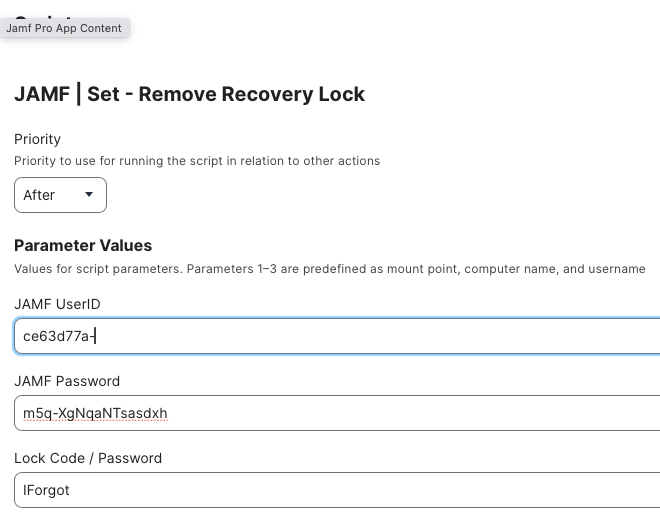The width and height of the screenshot is (660, 523).
Task: Click the priority description about running the script
Action: [197, 161]
